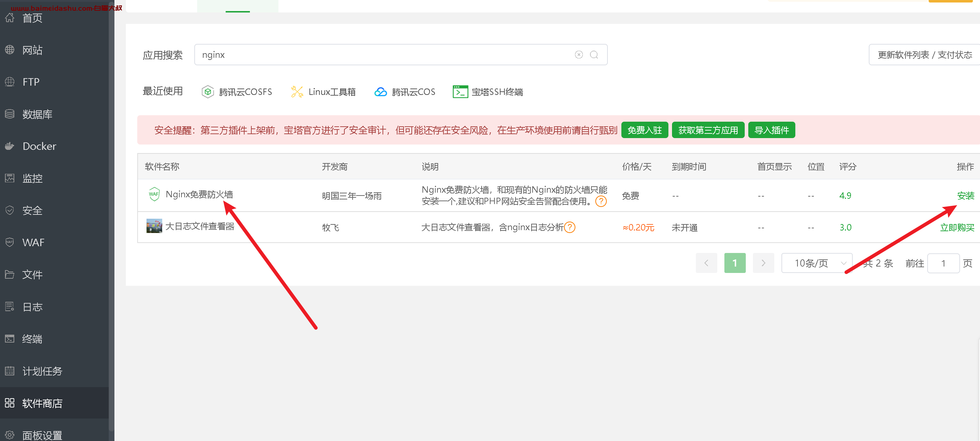Click the 软件商店 grid icon
This screenshot has height=441, width=980.
tap(10, 402)
